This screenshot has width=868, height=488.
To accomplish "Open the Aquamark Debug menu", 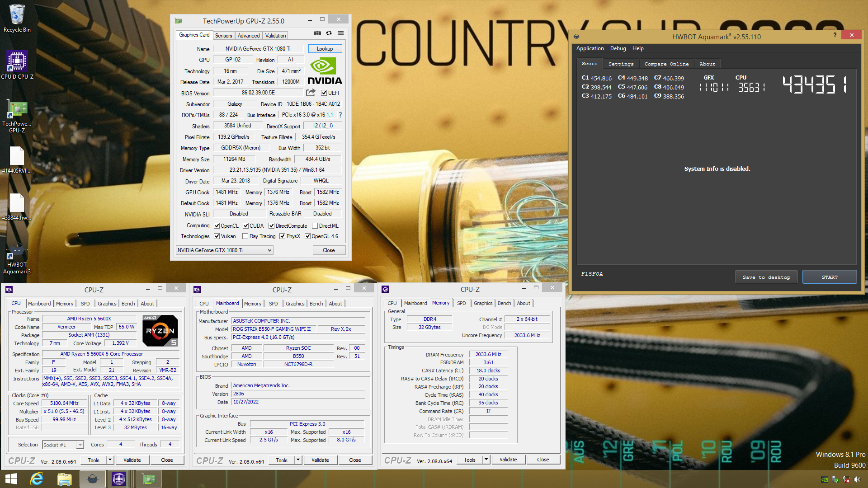I will coord(618,48).
